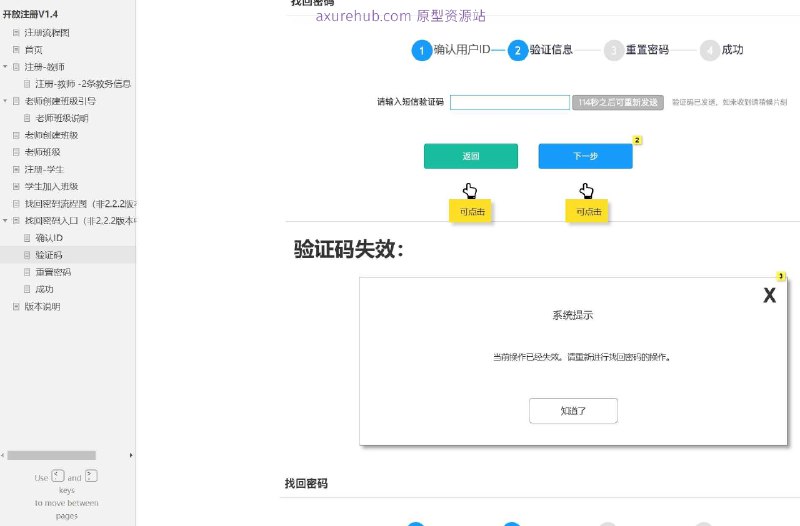Viewport: 800px width, 526px height.
Task: Open the 首页 page
Action: click(x=34, y=50)
